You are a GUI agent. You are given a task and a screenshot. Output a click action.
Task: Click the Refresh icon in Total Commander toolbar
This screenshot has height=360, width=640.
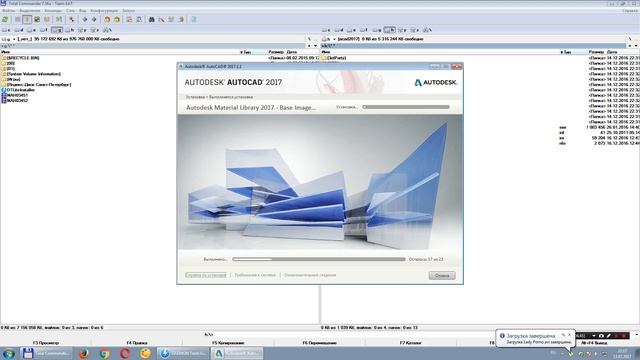click(5, 19)
